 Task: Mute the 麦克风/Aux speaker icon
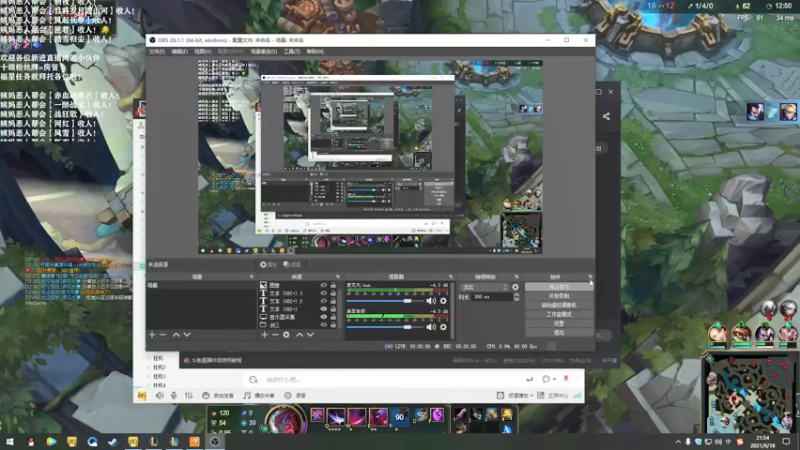(431, 301)
